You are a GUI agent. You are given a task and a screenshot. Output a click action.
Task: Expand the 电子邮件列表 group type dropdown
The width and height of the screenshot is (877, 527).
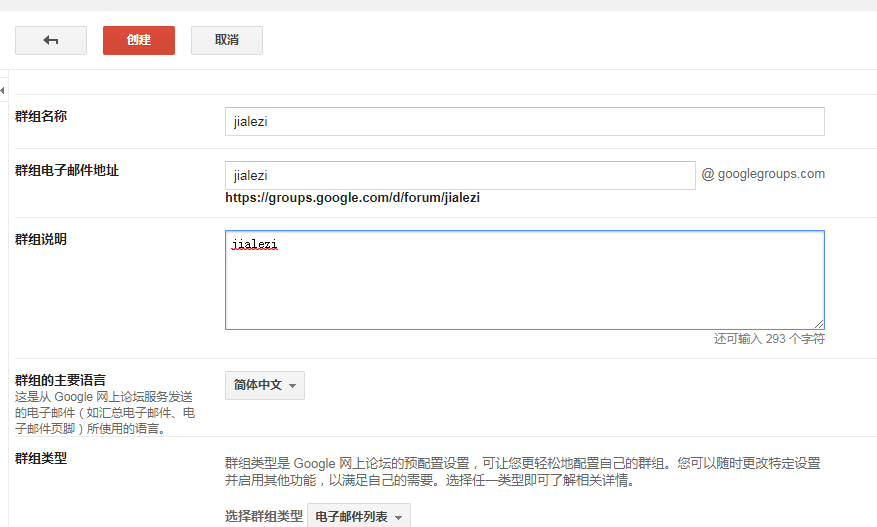point(358,516)
